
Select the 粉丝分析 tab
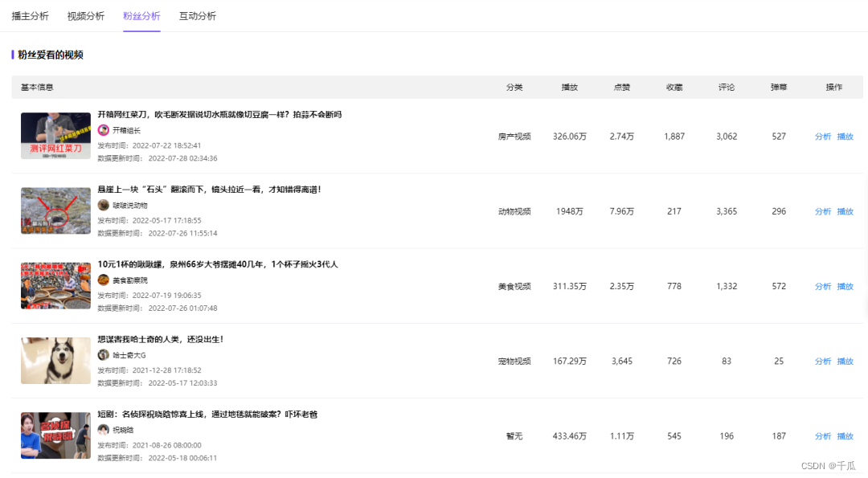(x=141, y=16)
